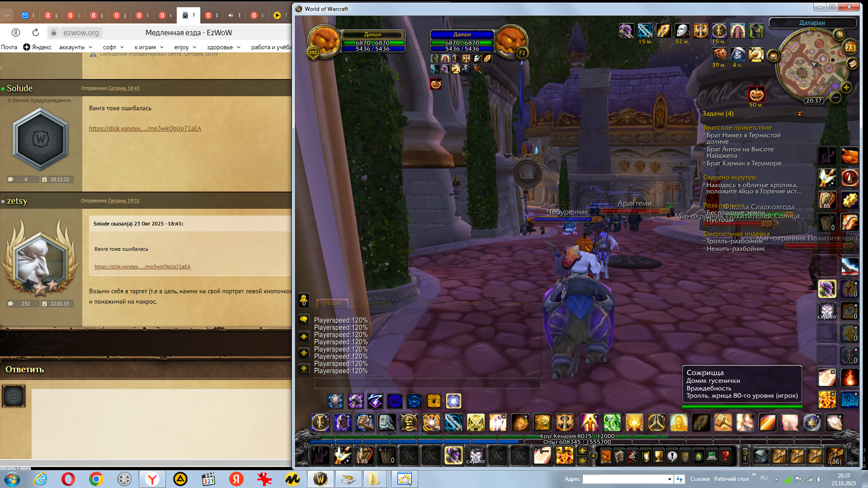
Task: Open the calendar icon showing 23
Action: coord(850,47)
